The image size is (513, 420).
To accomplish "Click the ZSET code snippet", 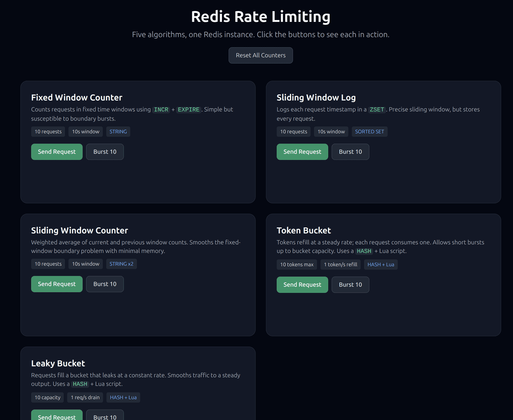I will click(377, 109).
